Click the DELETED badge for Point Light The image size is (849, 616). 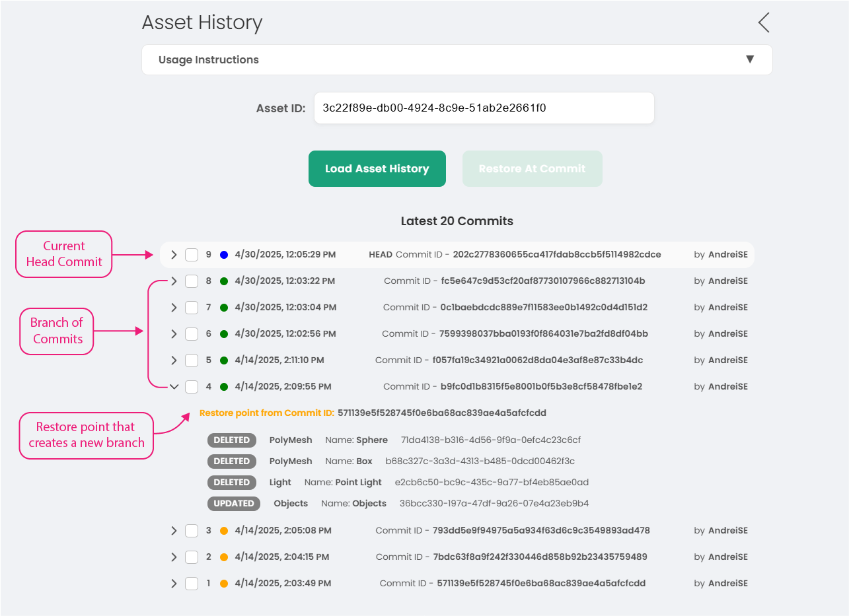coord(231,483)
